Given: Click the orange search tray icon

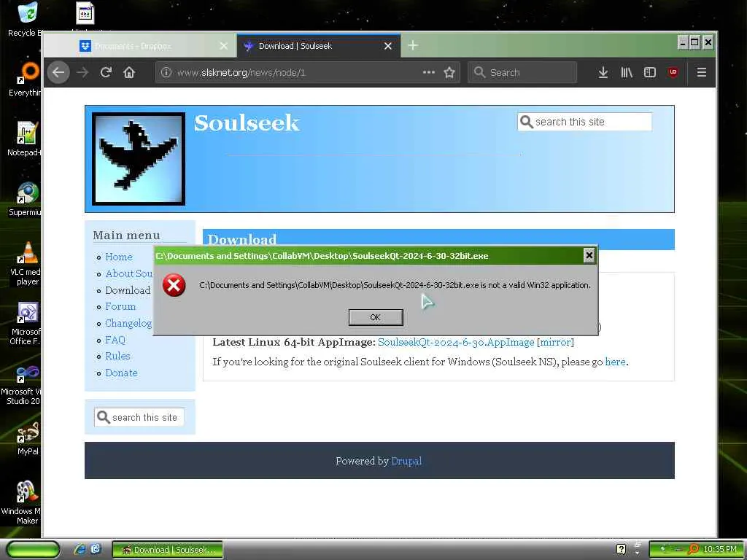Looking at the screenshot, I should pos(694,549).
